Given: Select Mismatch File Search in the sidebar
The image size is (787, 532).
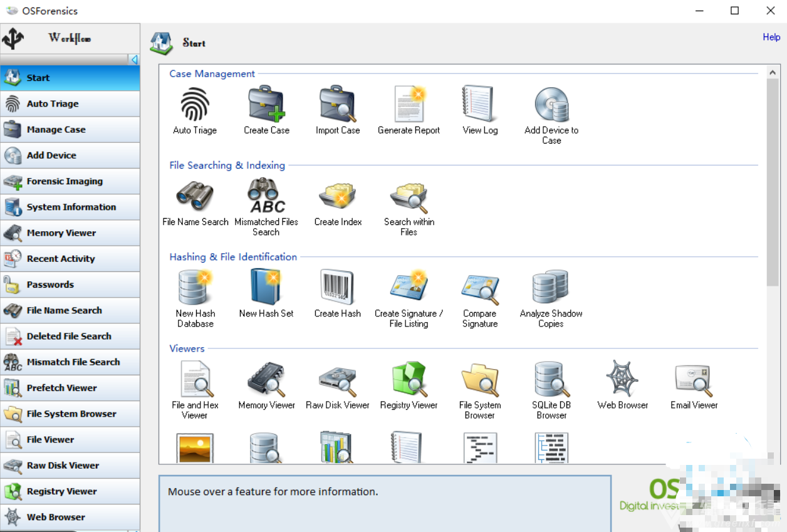Looking at the screenshot, I should tap(70, 362).
